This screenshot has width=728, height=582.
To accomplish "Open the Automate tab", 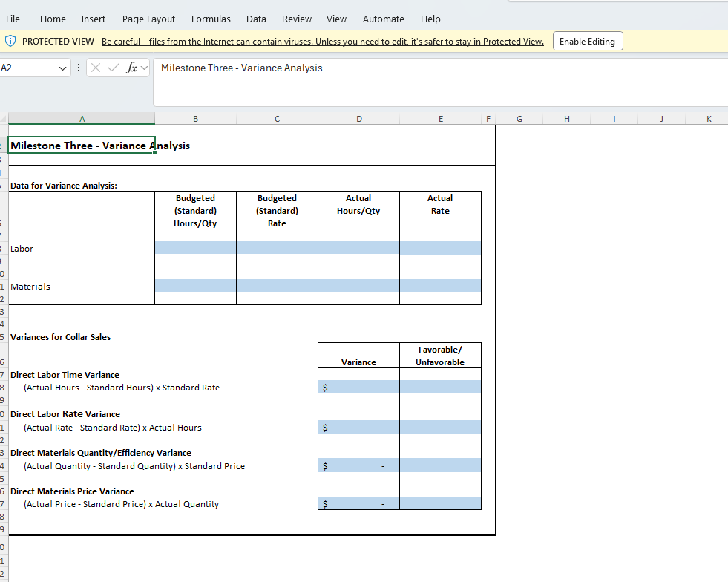I will click(383, 19).
